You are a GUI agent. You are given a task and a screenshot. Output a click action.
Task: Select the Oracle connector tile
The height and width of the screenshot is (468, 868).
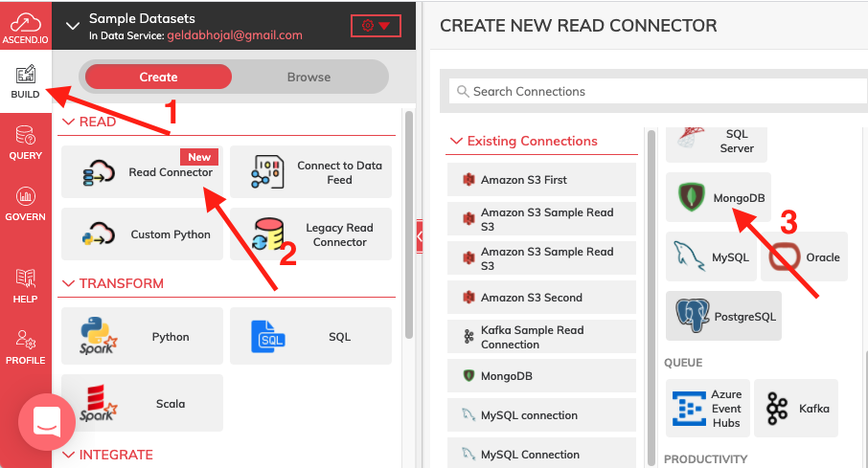point(804,256)
